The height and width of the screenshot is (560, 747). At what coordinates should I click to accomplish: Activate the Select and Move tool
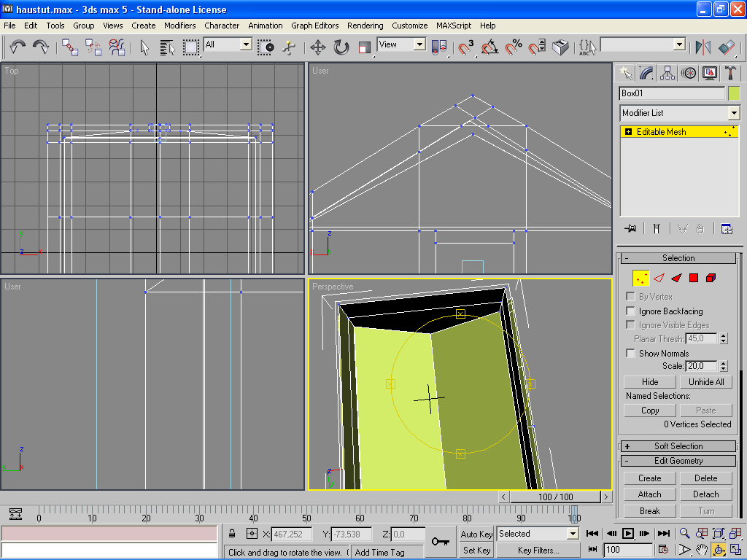[x=318, y=47]
